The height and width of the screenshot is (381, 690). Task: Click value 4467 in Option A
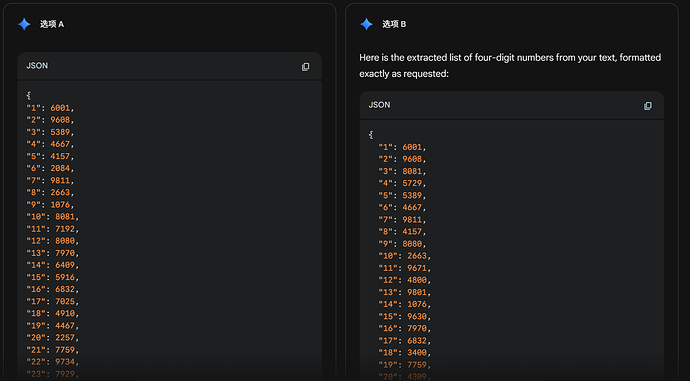click(x=65, y=326)
